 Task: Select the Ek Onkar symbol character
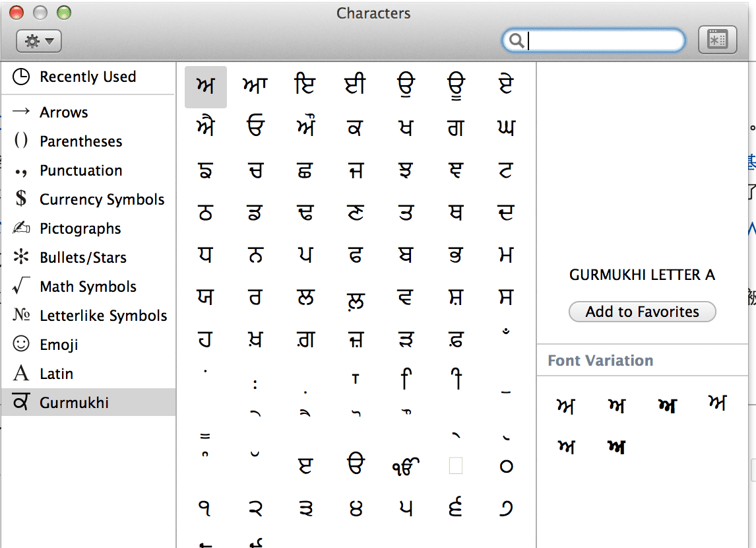(x=406, y=466)
